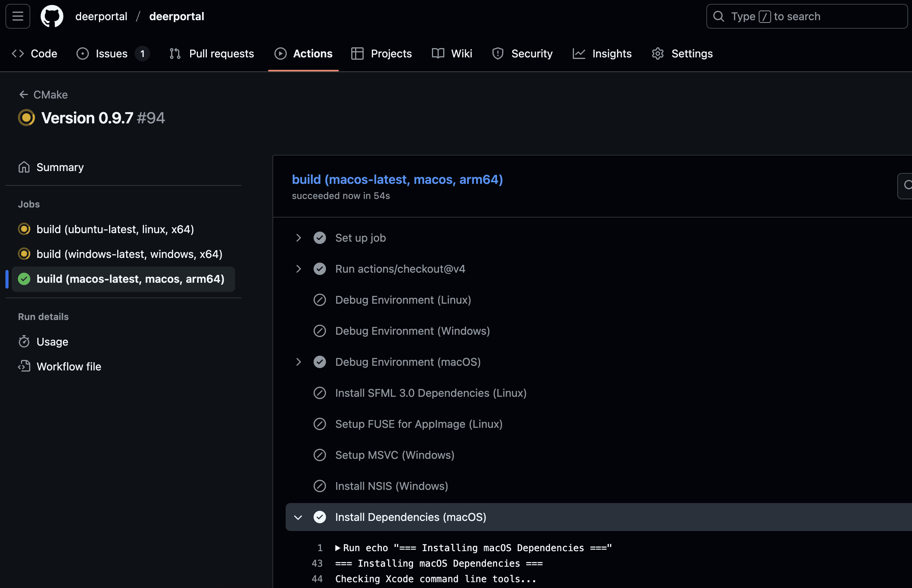Click log line 43 Installing macOS Dependencies
912x588 pixels.
pyautogui.click(x=439, y=563)
